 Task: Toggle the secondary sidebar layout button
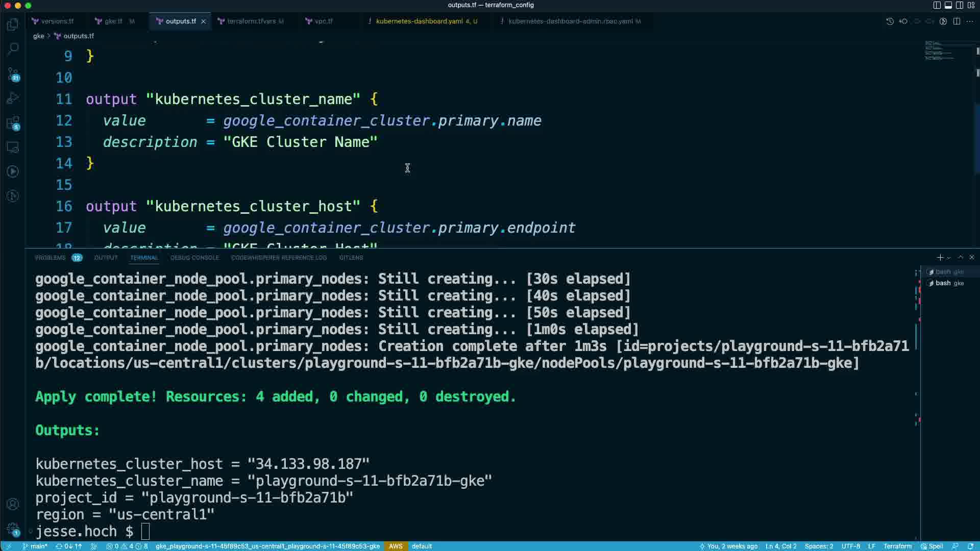tap(960, 5)
